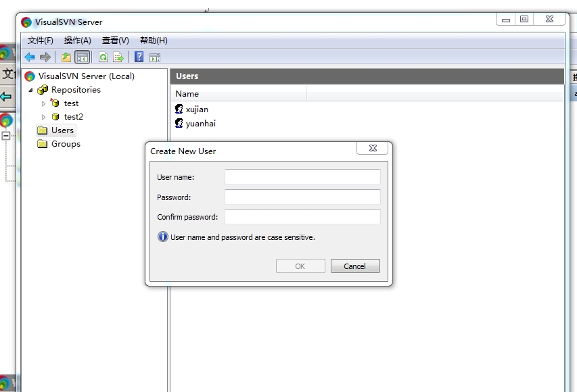Toggle the Show/Hide console tree icon
577x392 pixels.
(82, 57)
